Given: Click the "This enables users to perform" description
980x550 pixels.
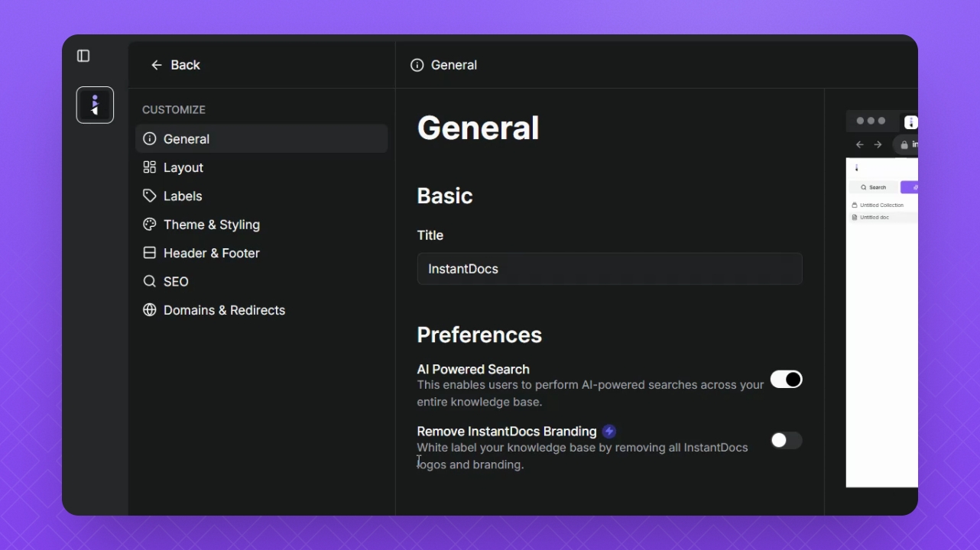Looking at the screenshot, I should 590,393.
